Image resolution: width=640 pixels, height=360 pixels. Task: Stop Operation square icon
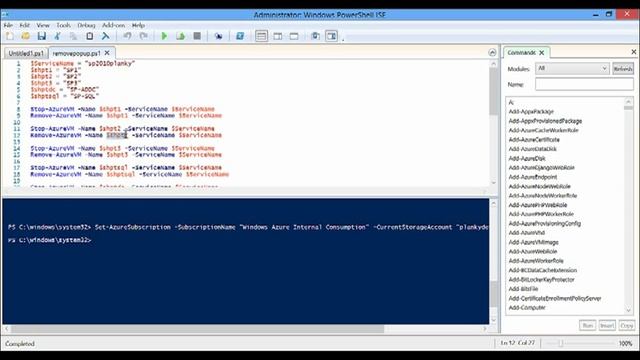[197, 36]
